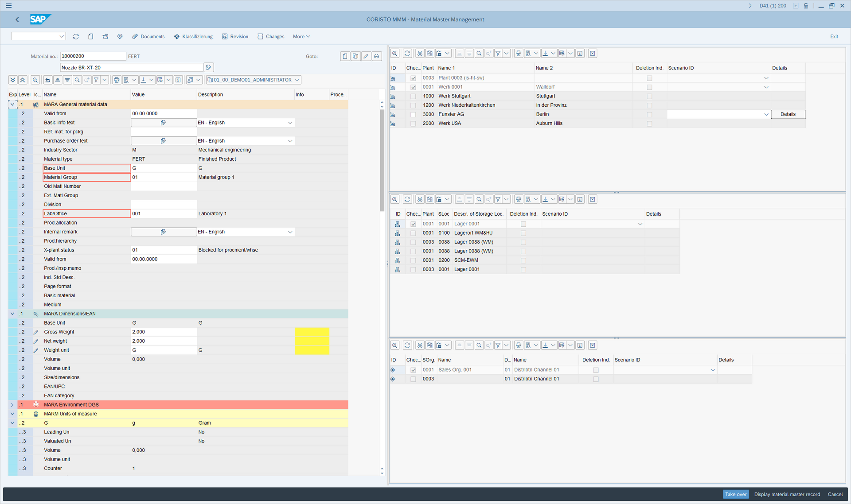Viewport: 851px width, 504px height.
Task: Check the Werk USA plant checkbox
Action: (x=413, y=124)
